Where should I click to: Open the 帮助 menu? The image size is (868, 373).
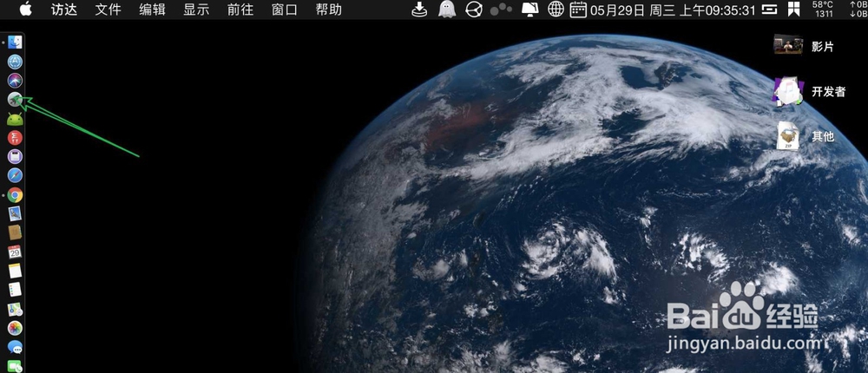329,10
